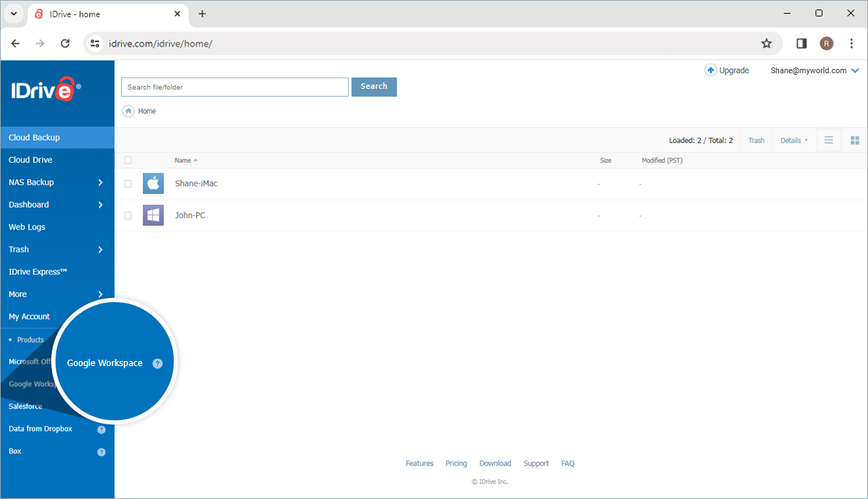Open a new browser tab

[202, 14]
